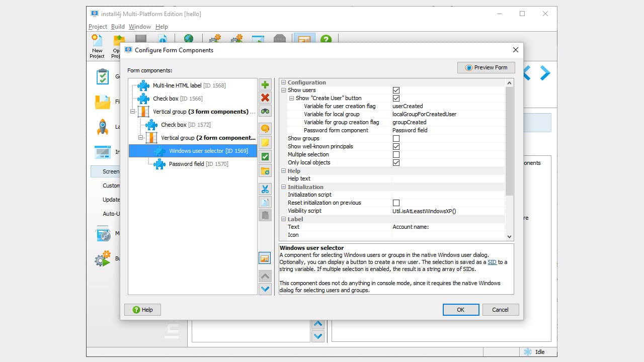Open the Build menu
The image size is (644, 362).
point(117,26)
